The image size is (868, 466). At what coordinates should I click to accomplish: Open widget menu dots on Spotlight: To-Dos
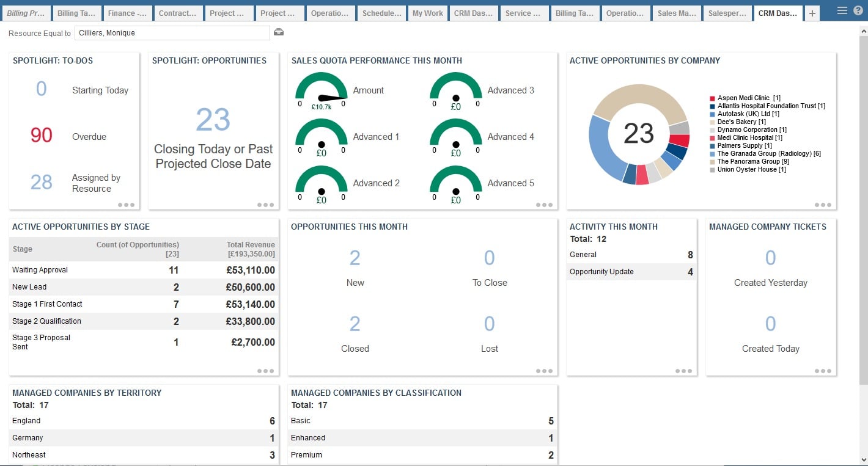click(126, 205)
